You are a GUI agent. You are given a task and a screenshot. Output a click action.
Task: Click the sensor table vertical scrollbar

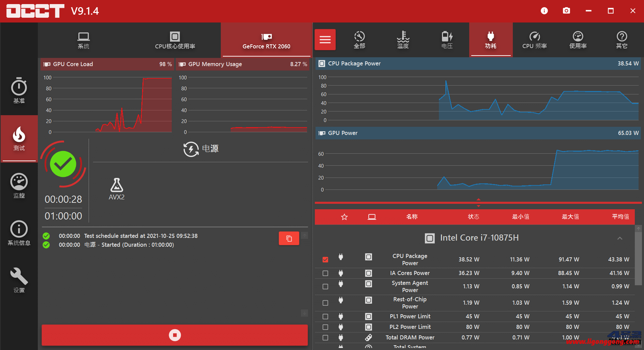click(639, 259)
